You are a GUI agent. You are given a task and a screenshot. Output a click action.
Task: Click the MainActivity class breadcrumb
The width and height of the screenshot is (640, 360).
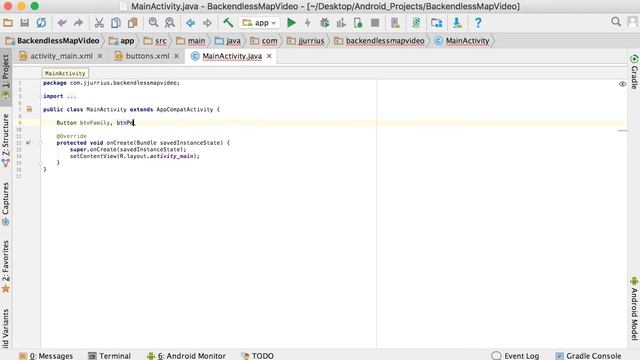(x=462, y=41)
